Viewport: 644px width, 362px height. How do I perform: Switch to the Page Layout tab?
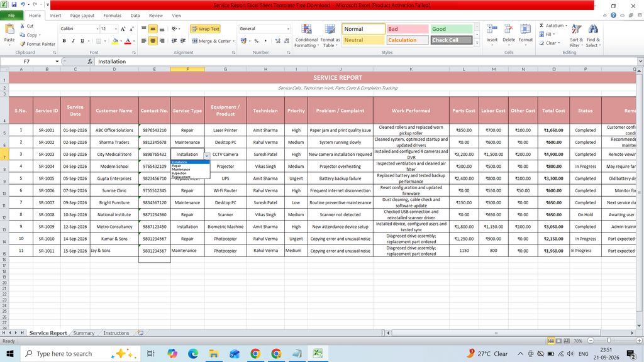pos(82,16)
